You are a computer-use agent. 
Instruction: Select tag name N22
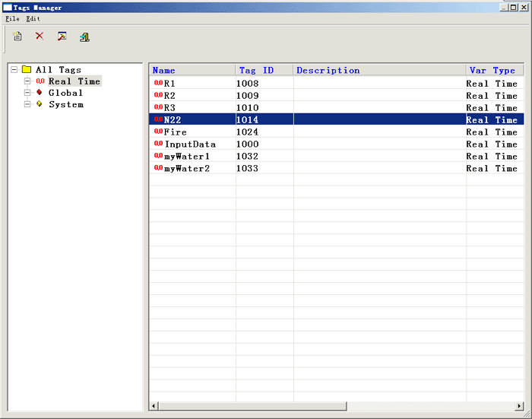pos(173,119)
